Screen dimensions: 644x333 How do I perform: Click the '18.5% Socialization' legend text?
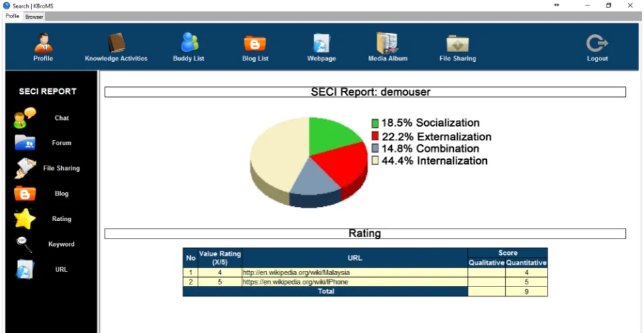[x=430, y=123]
